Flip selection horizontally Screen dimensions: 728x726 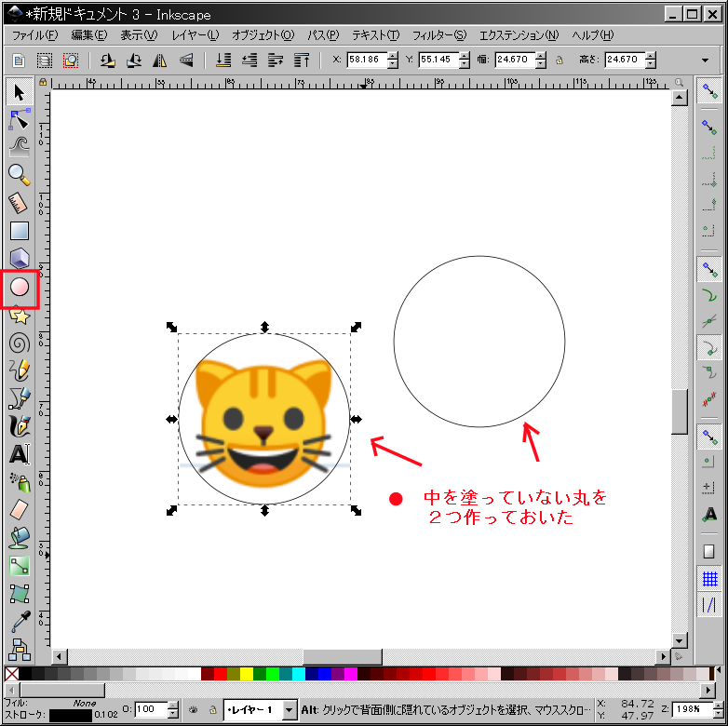160,60
